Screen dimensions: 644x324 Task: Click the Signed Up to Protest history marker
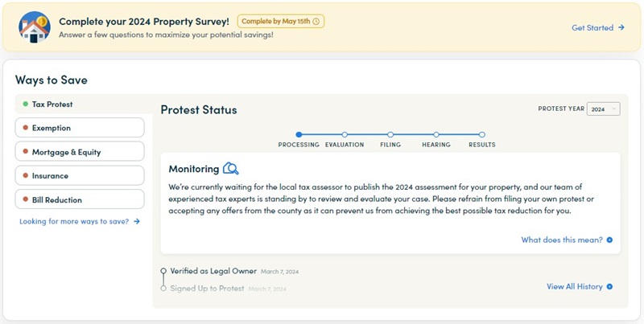pos(163,288)
